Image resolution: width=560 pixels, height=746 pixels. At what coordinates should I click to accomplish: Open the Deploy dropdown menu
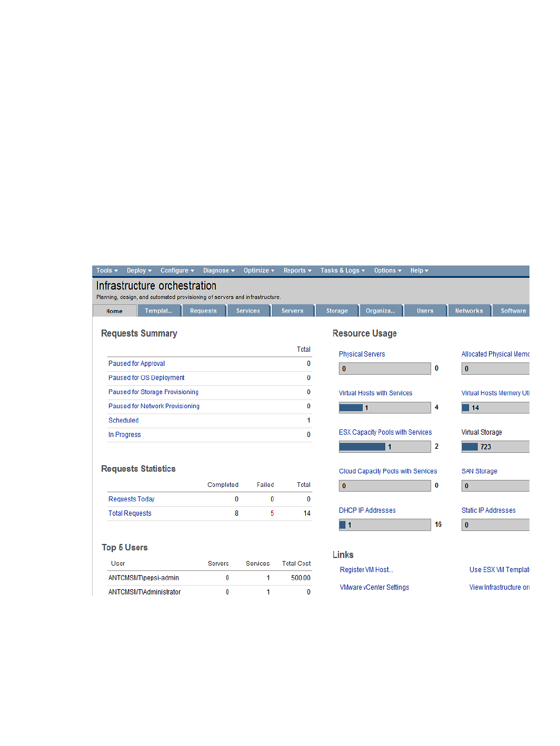coord(139,271)
